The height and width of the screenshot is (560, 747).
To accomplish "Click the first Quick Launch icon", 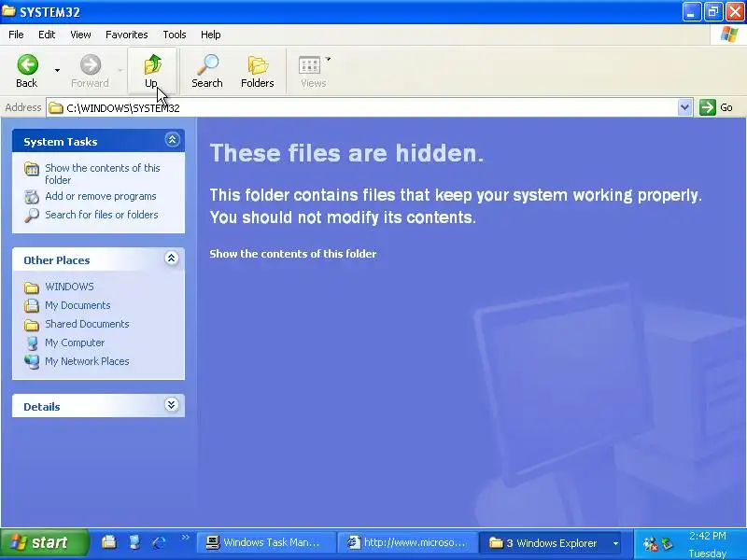I will click(x=109, y=542).
